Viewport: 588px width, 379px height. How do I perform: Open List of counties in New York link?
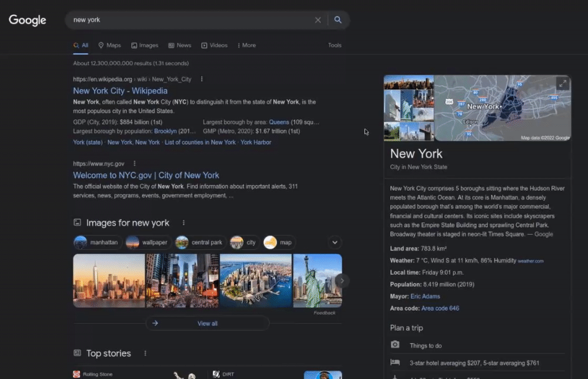click(x=201, y=142)
